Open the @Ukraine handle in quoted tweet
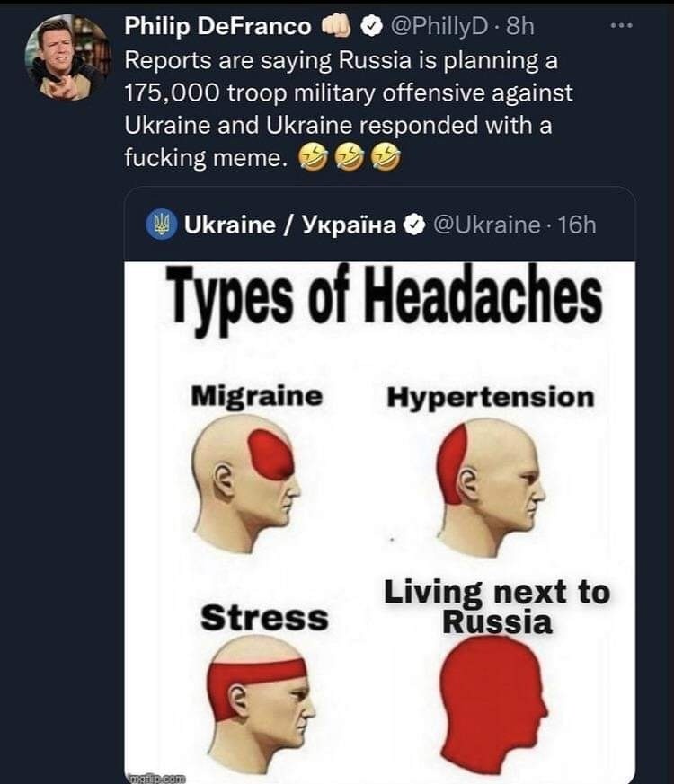This screenshot has width=674, height=784. coord(486,225)
